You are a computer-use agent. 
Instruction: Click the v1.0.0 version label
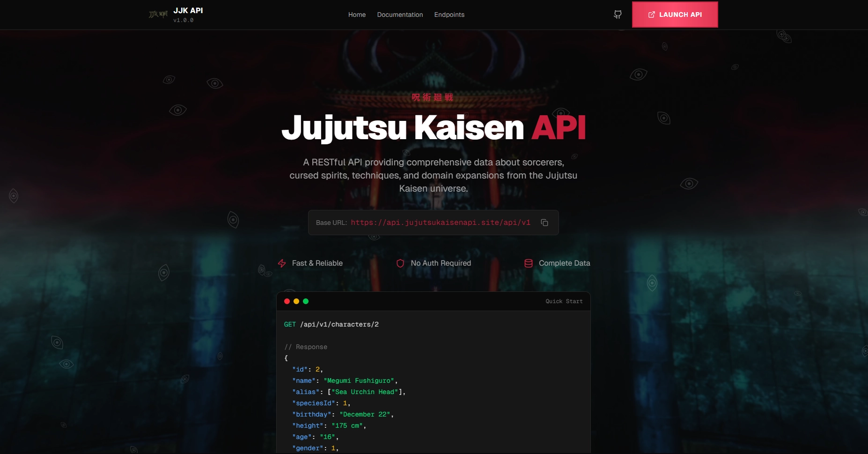184,20
